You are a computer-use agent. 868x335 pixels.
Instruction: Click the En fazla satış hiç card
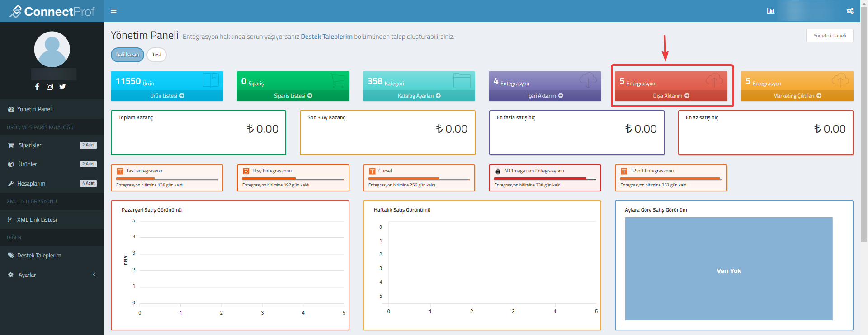577,133
